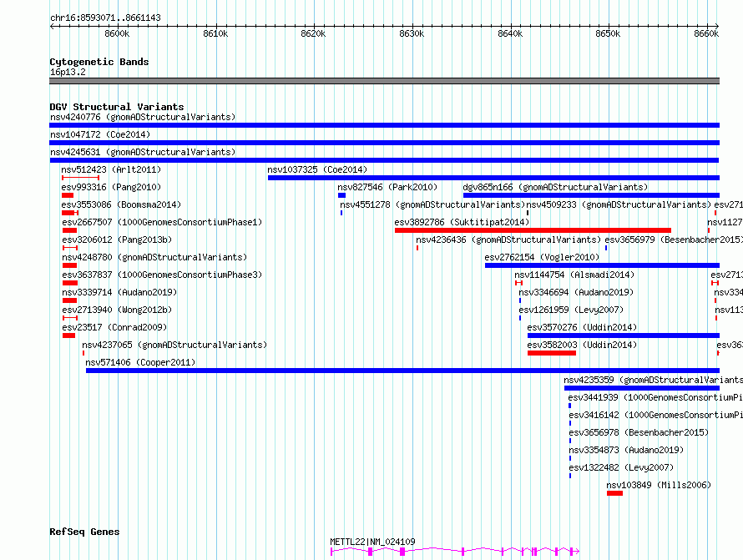Click blue nsv4235359 variant bar
The width and height of the screenshot is (743, 560).
coord(642,388)
